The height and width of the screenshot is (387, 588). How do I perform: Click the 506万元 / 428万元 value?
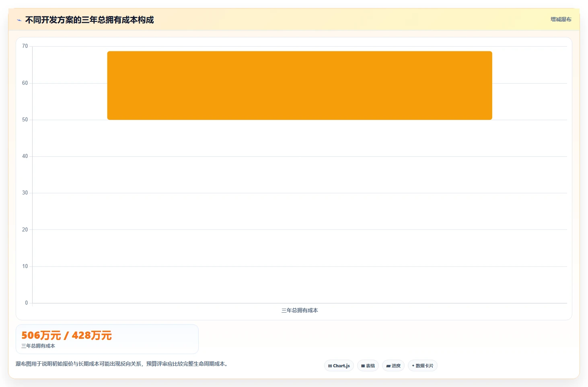66,335
